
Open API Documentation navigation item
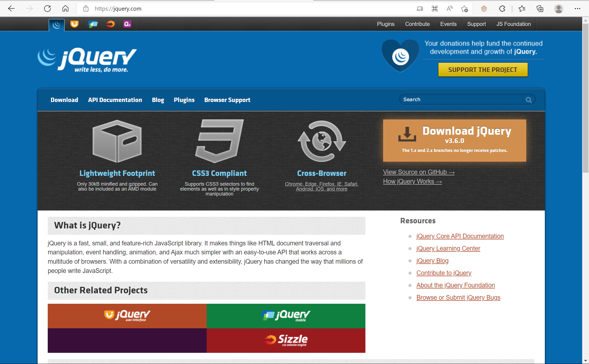(115, 100)
